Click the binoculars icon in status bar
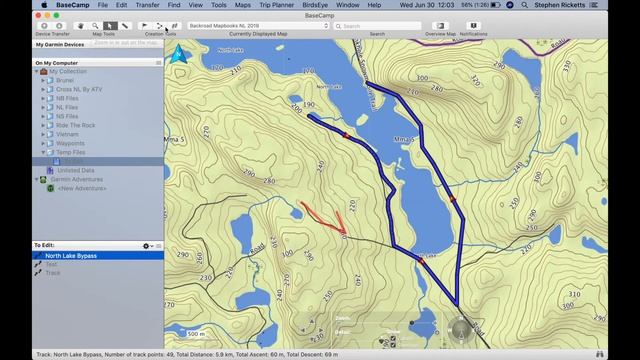 pos(600,354)
